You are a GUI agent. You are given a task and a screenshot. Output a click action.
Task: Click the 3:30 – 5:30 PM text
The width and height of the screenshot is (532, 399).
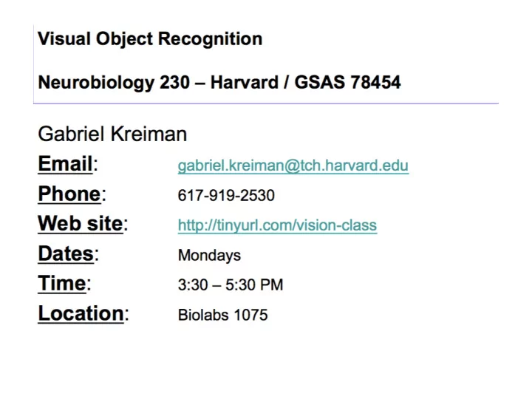coord(231,284)
